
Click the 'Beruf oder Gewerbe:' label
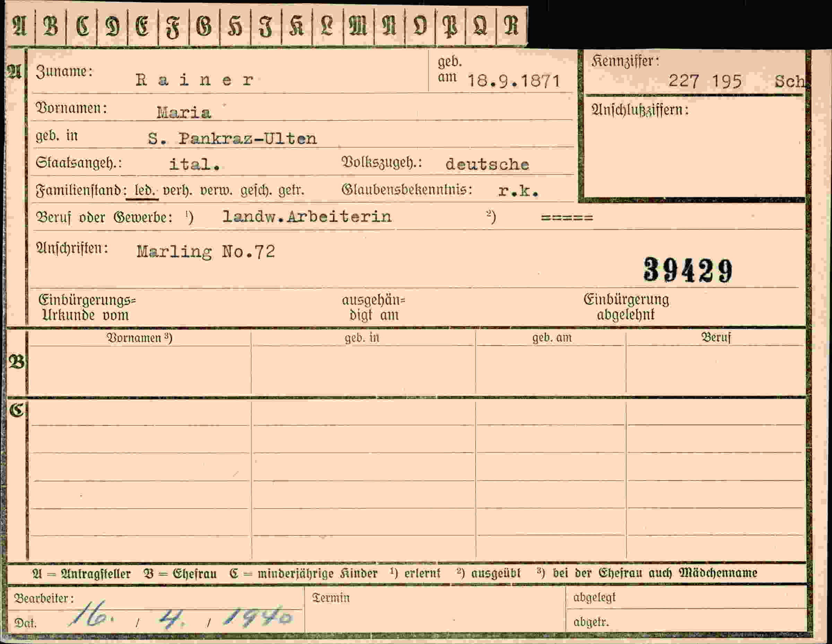tap(104, 217)
